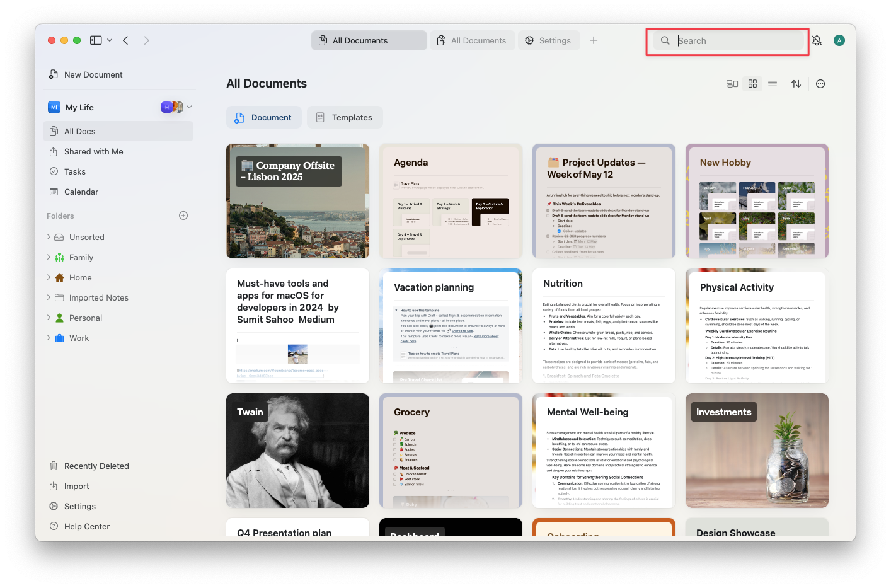
Task: Open the Twain document
Action: coord(297,451)
